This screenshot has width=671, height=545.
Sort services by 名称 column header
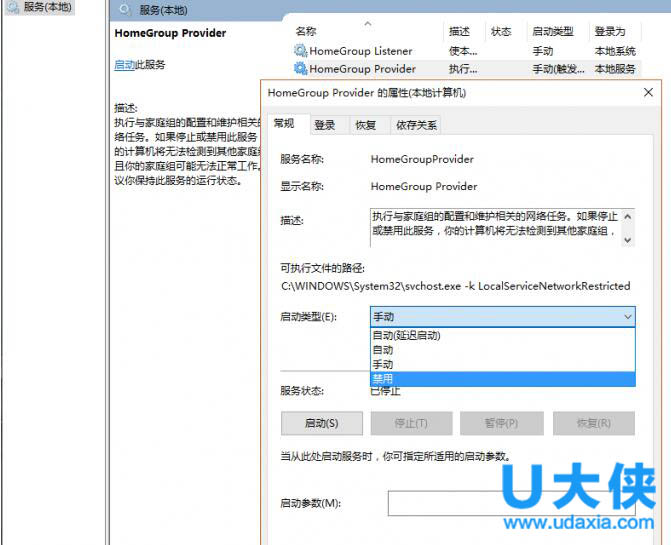(306, 31)
